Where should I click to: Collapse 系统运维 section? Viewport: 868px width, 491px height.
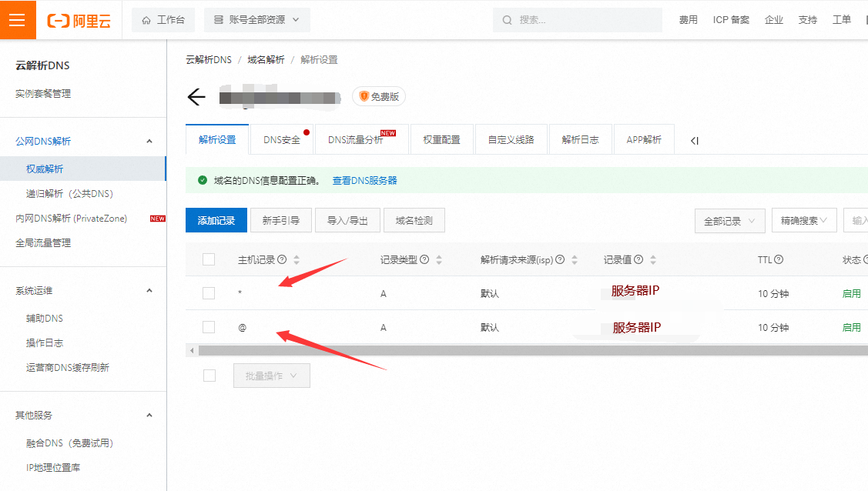(149, 290)
